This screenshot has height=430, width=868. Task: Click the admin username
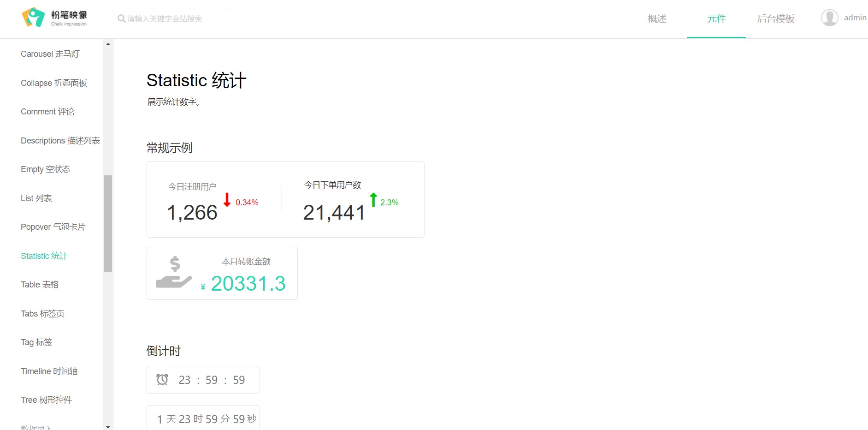pos(855,18)
